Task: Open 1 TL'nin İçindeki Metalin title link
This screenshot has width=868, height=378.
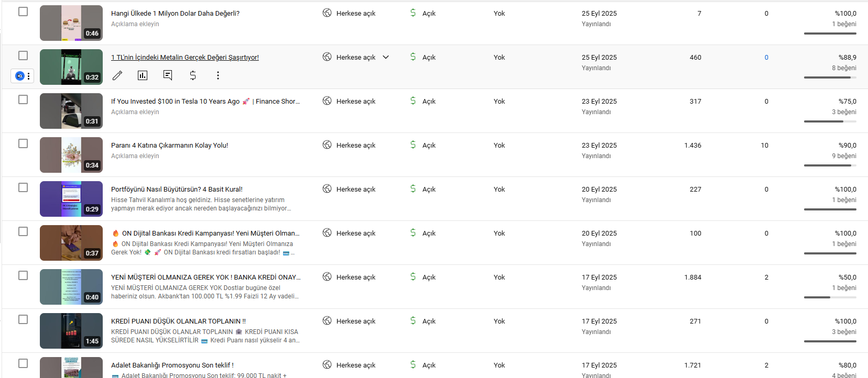Action: [x=185, y=58]
